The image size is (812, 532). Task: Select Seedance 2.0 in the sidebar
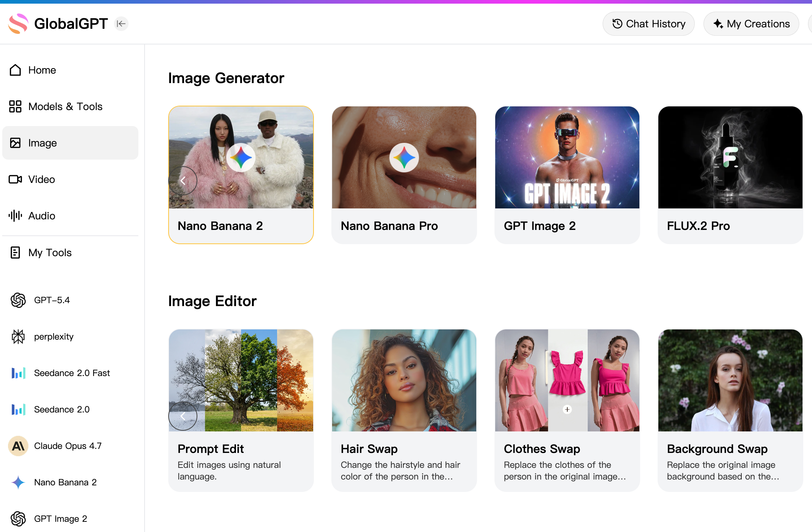click(x=62, y=409)
